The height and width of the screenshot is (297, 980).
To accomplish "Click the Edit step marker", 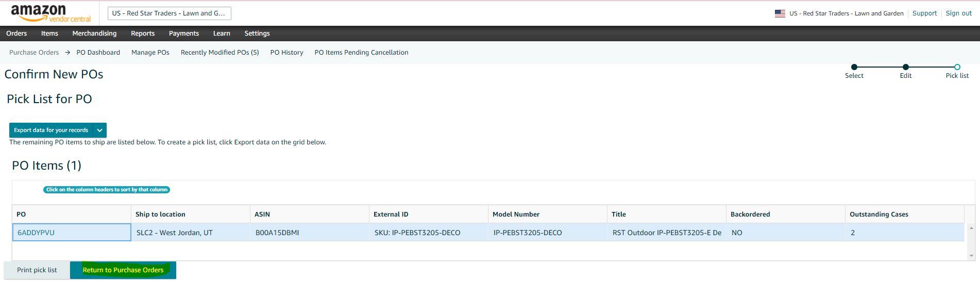I will (x=906, y=67).
